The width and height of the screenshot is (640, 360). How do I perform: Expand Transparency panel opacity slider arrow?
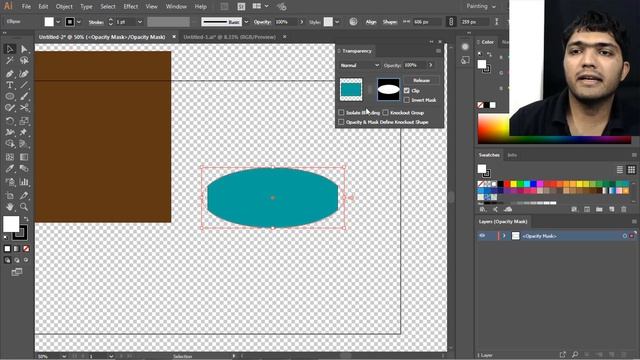pos(431,65)
